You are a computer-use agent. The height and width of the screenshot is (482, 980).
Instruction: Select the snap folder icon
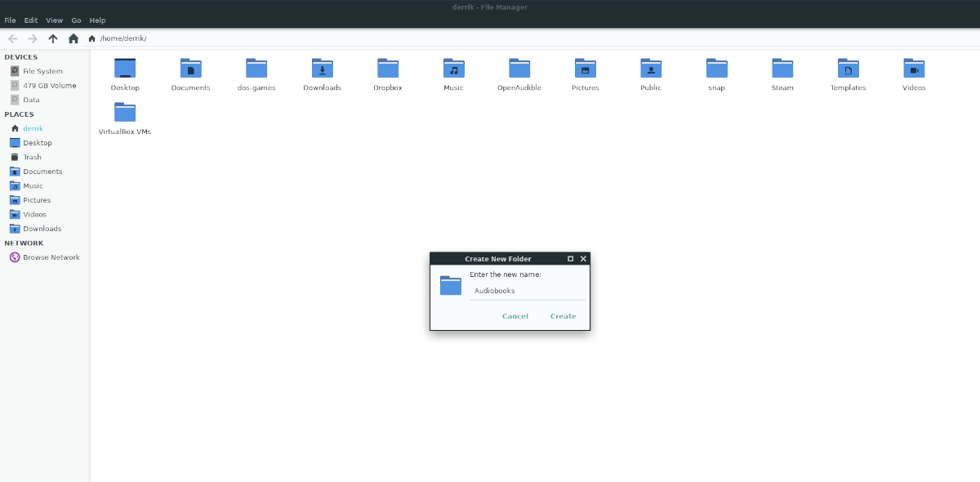[x=717, y=68]
